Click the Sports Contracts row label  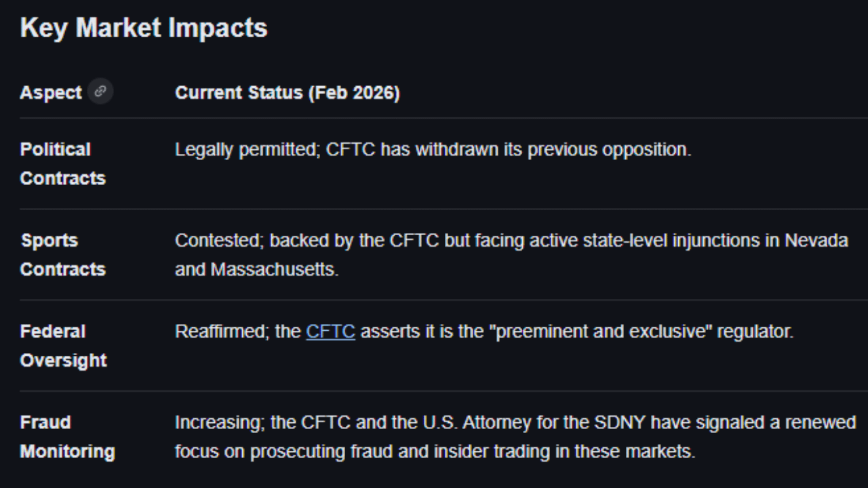click(62, 255)
